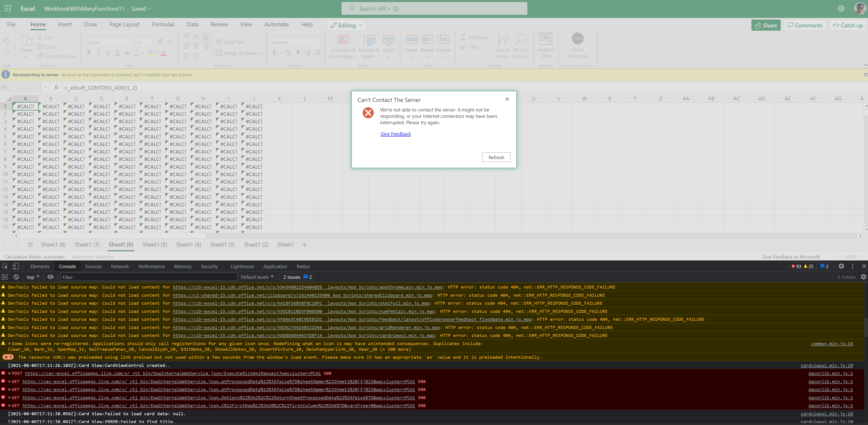
Task: Open the Formulas ribbon tab
Action: (163, 24)
